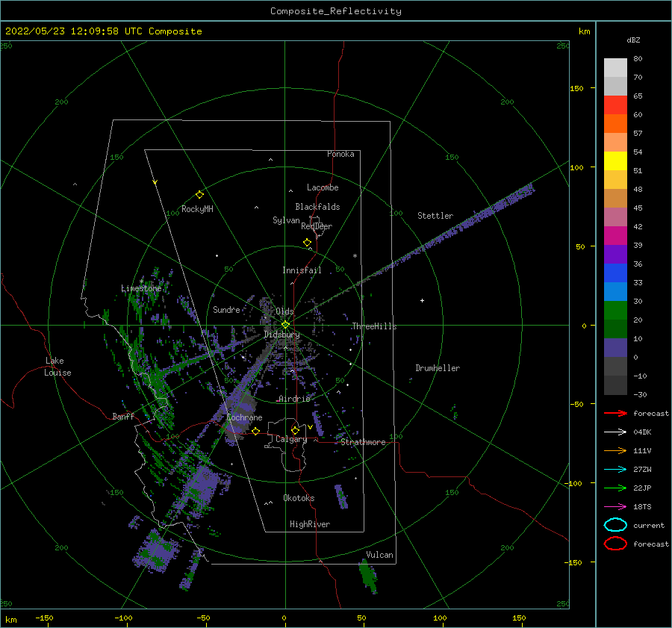Click the Lacombe town label
This screenshot has height=628, width=672.
pyautogui.click(x=323, y=187)
